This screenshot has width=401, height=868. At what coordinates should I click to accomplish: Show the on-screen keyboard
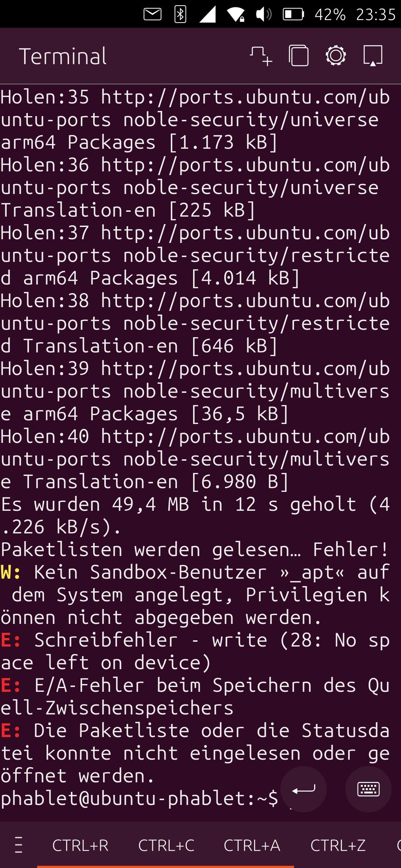[x=368, y=789]
